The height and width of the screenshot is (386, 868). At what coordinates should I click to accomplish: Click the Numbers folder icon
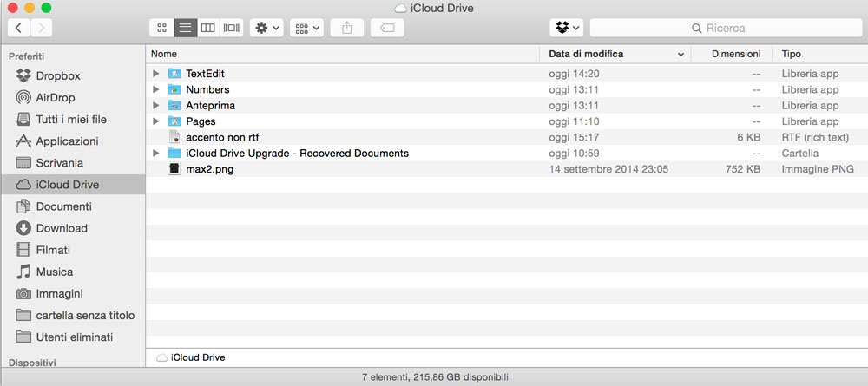click(174, 89)
